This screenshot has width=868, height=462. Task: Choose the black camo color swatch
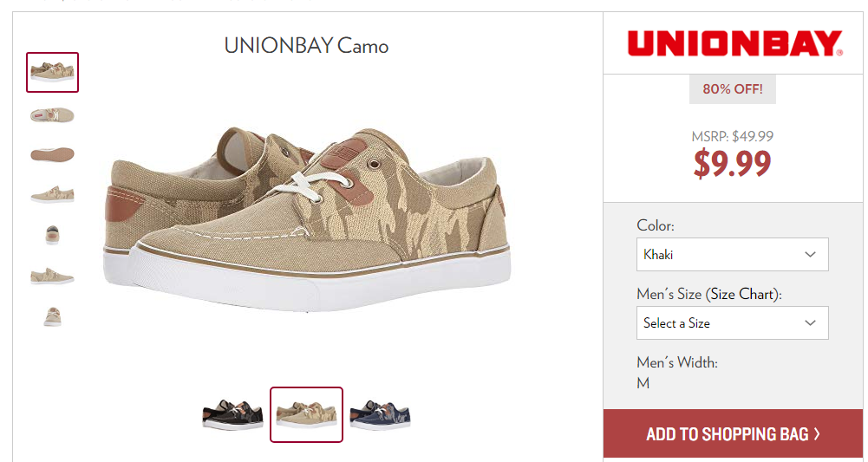coord(232,414)
